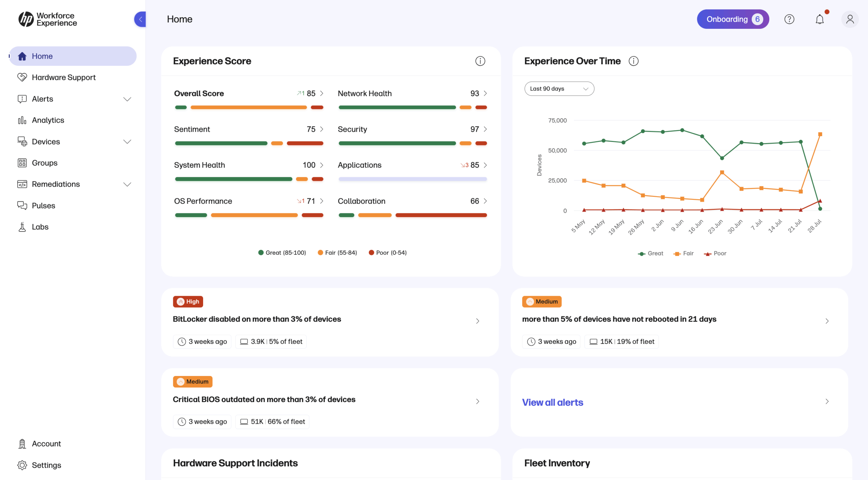This screenshot has height=480, width=868.
Task: Expand the Alerts sidebar menu
Action: pyautogui.click(x=127, y=99)
